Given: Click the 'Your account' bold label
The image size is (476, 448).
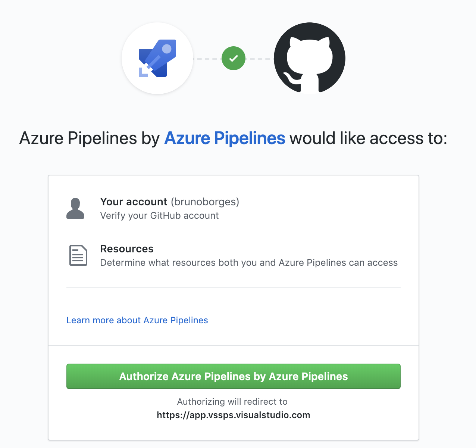Looking at the screenshot, I should click(x=134, y=202).
